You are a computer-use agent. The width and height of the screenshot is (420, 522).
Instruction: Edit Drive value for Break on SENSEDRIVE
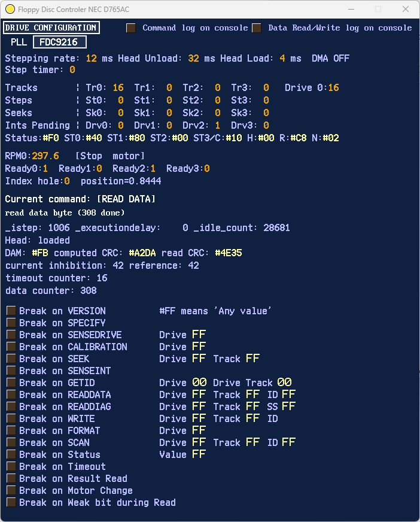(x=199, y=335)
